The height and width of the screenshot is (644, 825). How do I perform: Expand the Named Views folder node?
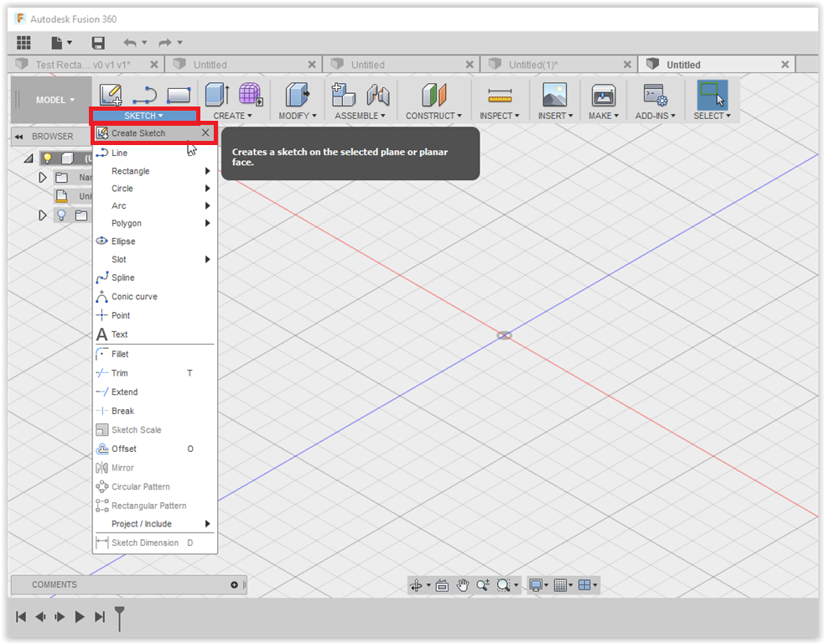(x=43, y=177)
